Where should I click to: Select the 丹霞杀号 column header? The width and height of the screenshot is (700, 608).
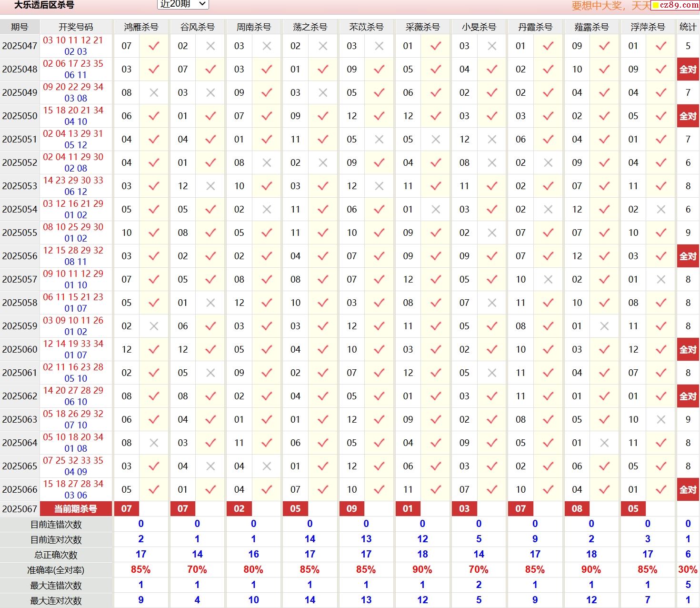click(535, 27)
